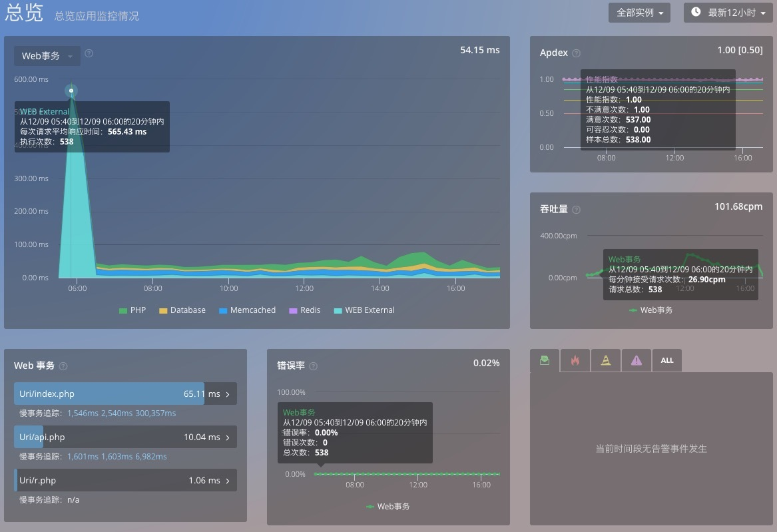
Task: Select the yellow traffic cone alert tab
Action: (x=606, y=360)
